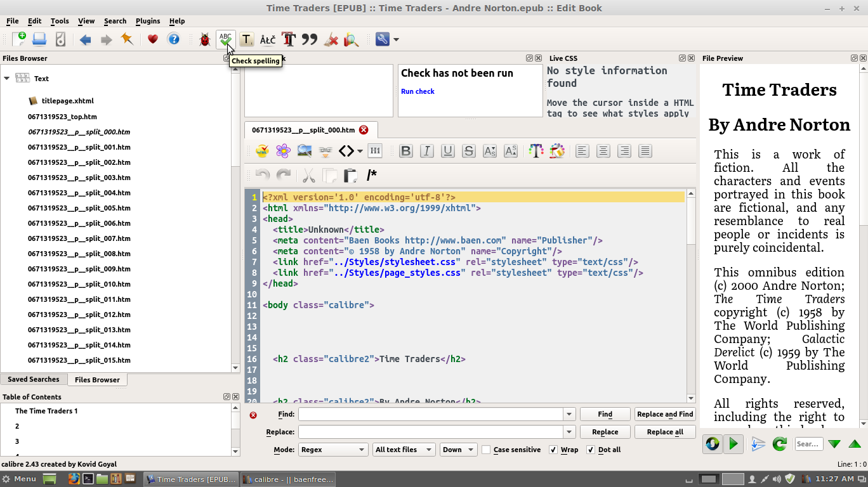The width and height of the screenshot is (868, 487).
Task: Toggle the Dot all checkbox
Action: [x=591, y=450]
